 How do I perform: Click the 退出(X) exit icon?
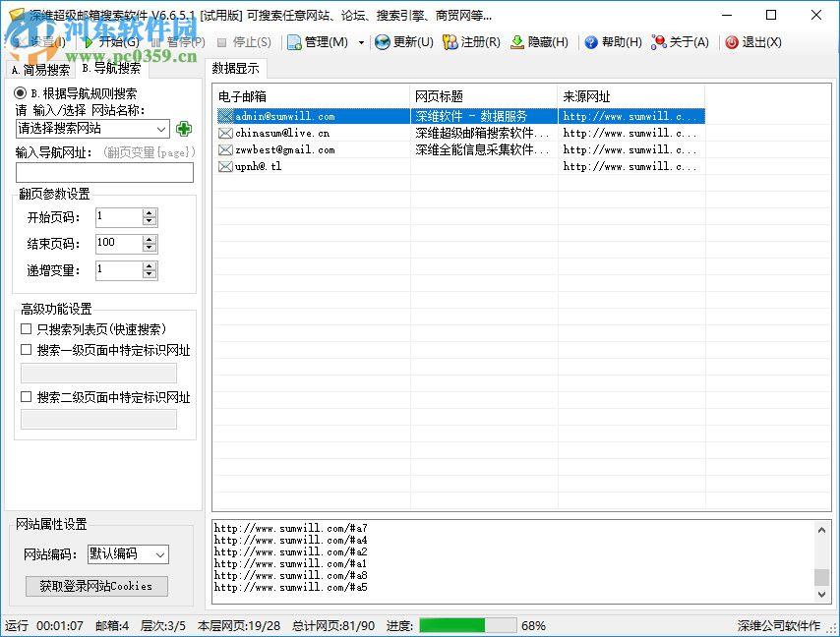point(732,42)
